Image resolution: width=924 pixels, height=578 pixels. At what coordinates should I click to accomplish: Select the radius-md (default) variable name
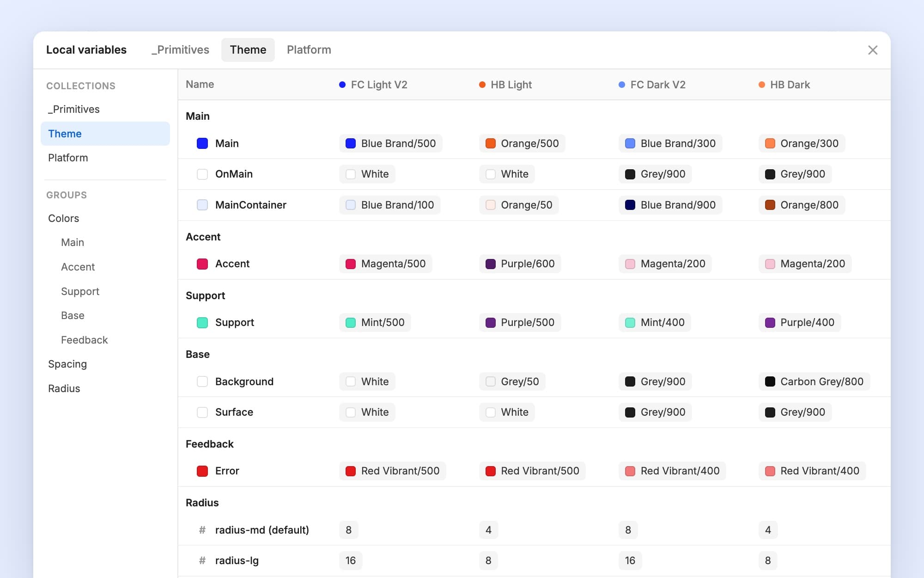point(262,530)
